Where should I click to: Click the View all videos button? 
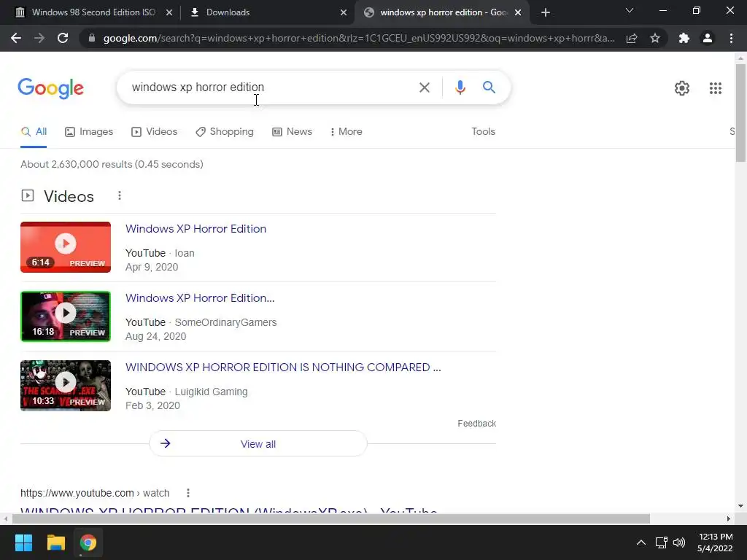[258, 444]
